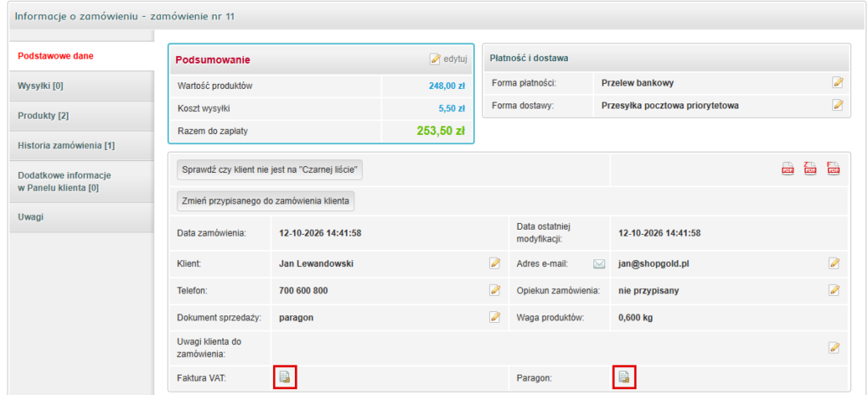This screenshot has width=868, height=395.
Task: Click the edytuj link in Podsumowanie
Action: coord(449,59)
